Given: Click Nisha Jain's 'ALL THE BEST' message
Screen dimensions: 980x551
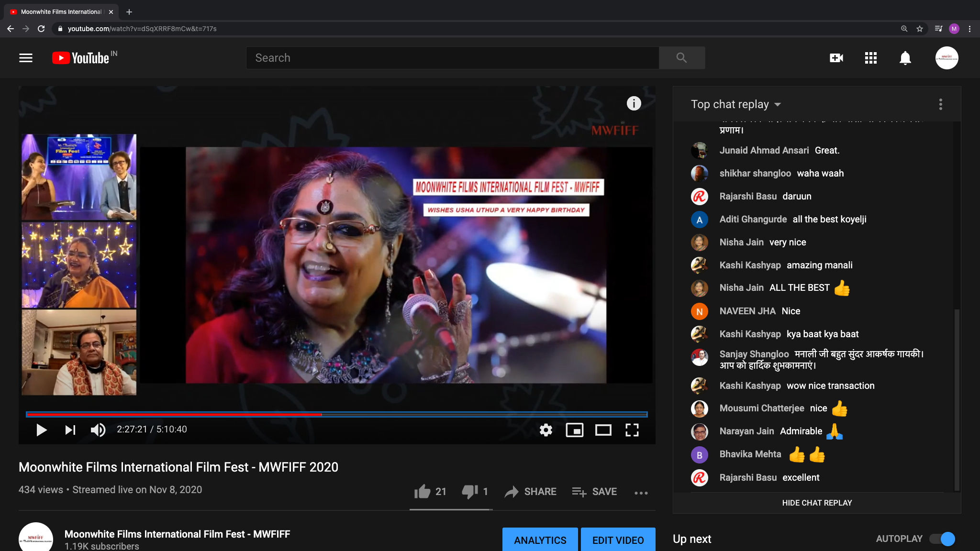Looking at the screenshot, I should pos(800,287).
